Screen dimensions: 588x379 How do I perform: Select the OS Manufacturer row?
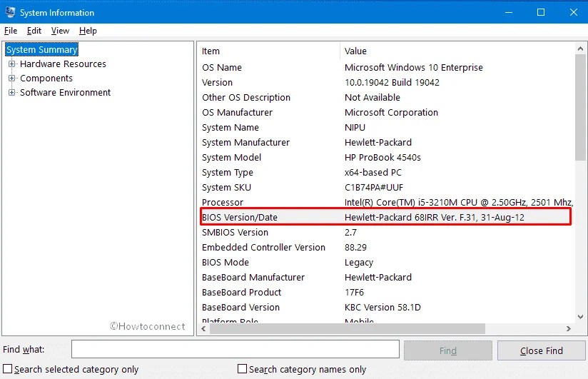point(386,113)
